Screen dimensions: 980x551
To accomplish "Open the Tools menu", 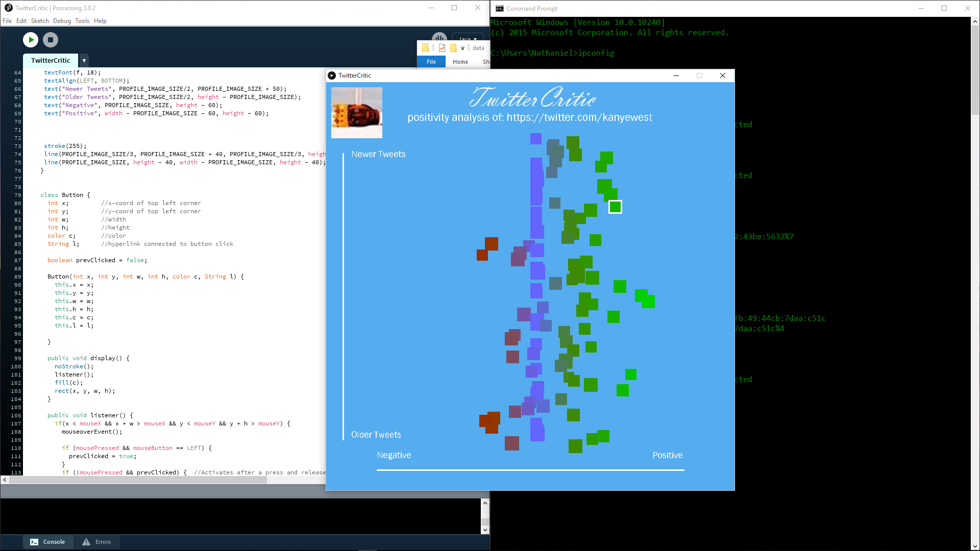I will click(x=82, y=21).
